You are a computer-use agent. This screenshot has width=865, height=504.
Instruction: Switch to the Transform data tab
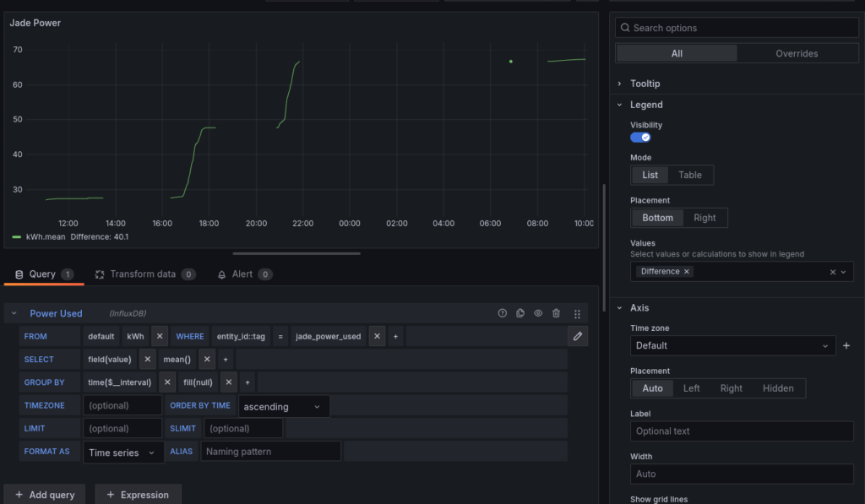click(143, 274)
